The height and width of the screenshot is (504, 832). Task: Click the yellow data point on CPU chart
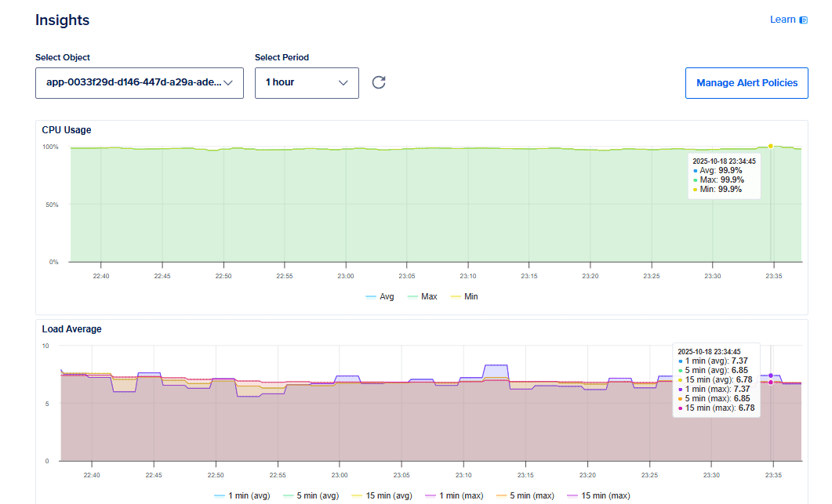(771, 146)
